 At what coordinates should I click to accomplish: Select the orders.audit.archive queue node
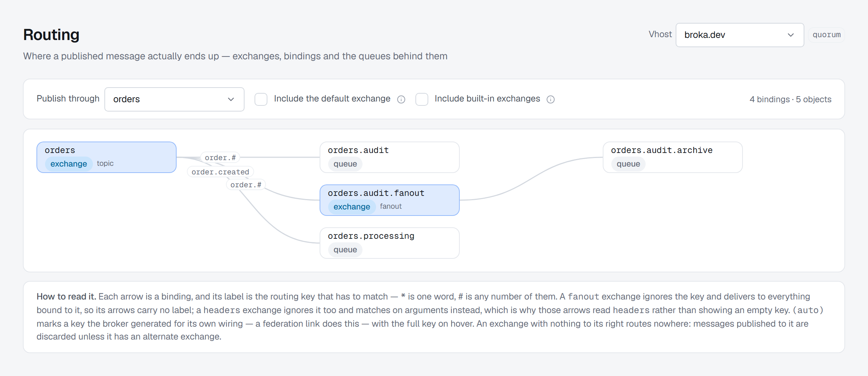(673, 157)
